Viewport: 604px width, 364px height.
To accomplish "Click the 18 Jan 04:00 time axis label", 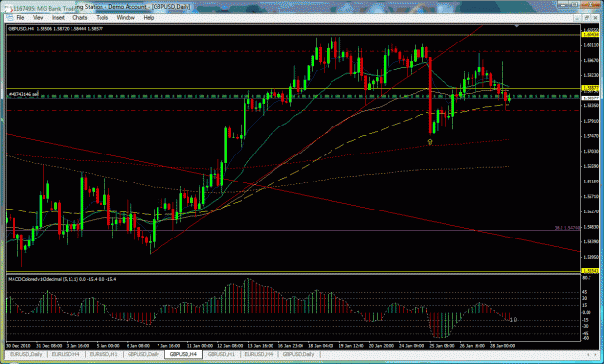I will tap(321, 345).
